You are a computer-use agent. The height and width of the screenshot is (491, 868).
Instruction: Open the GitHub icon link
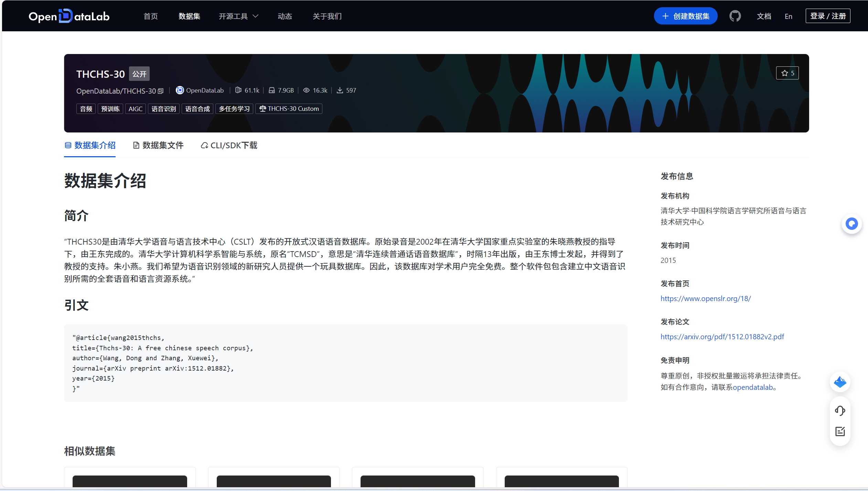tap(735, 16)
